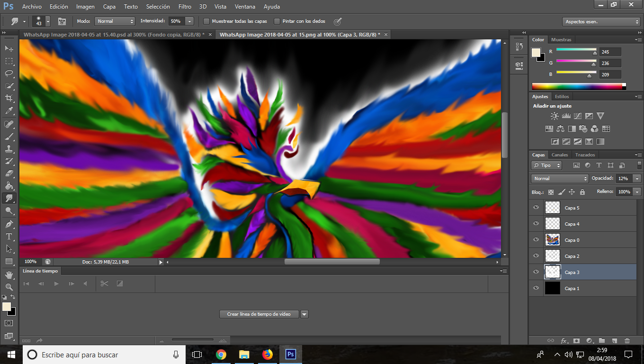Image resolution: width=644 pixels, height=364 pixels.
Task: Open brush panel toggle icon in options bar
Action: pos(62,21)
